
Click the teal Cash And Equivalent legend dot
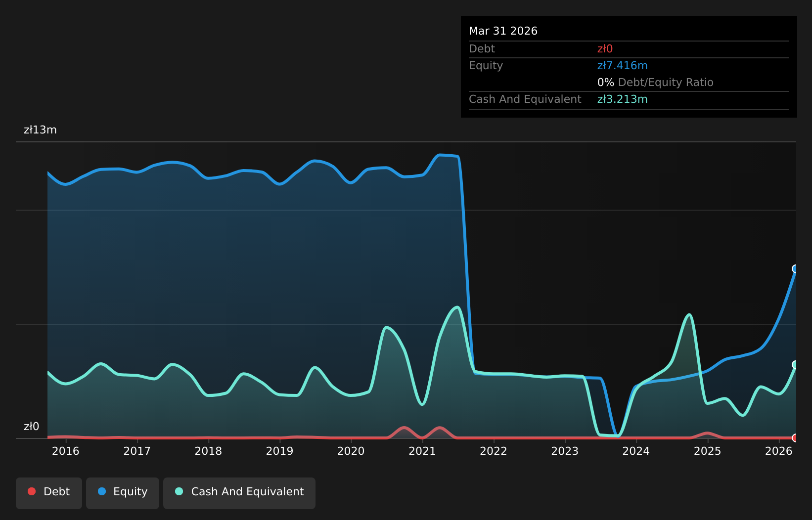[179, 491]
